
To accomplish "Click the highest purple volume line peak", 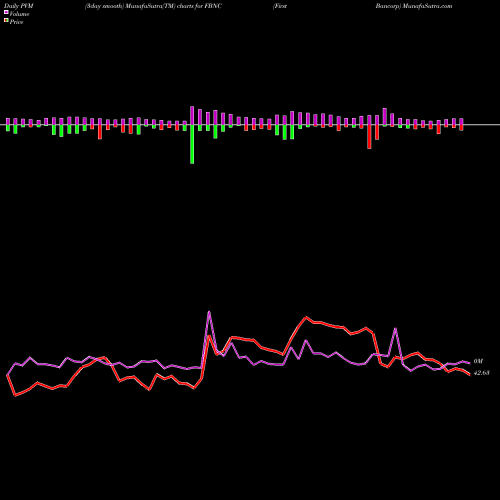I will tap(209, 312).
